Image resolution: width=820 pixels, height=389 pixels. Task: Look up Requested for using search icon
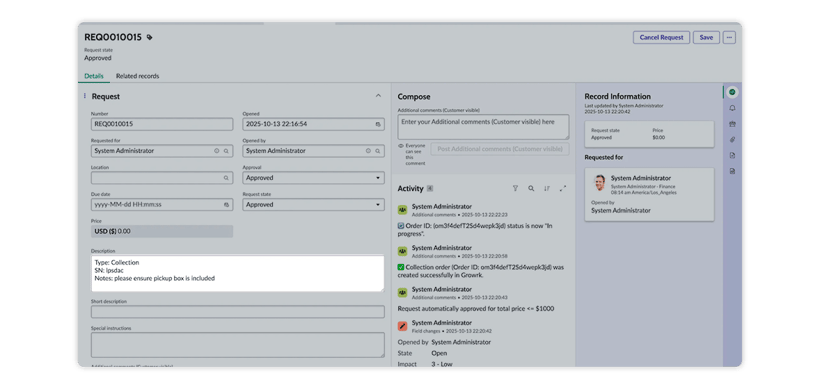click(x=226, y=151)
